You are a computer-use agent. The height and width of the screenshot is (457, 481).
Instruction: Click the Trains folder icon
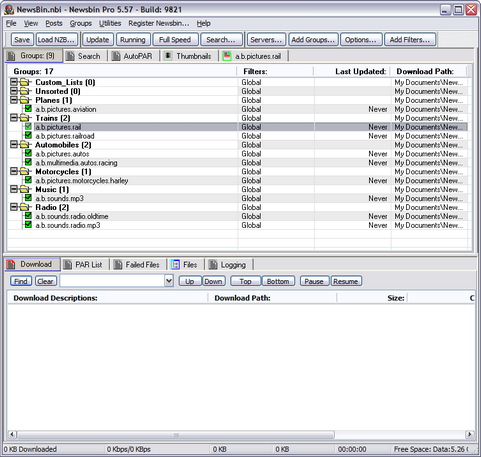(24, 118)
